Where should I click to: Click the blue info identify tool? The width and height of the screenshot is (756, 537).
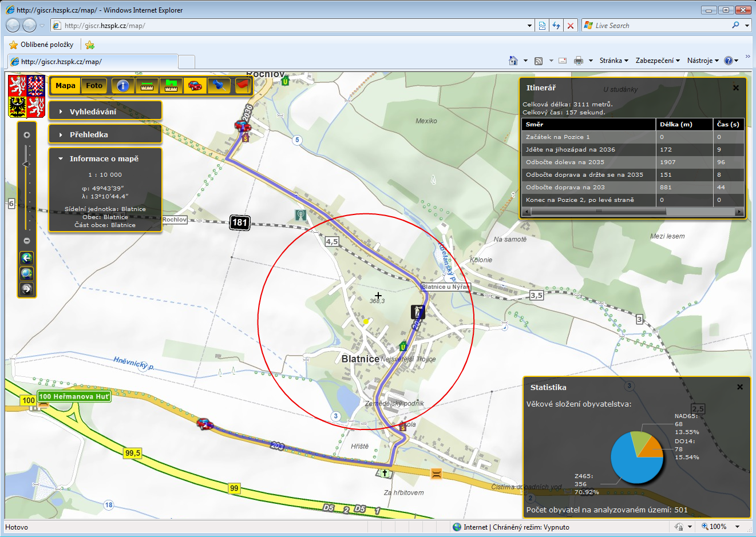(122, 86)
